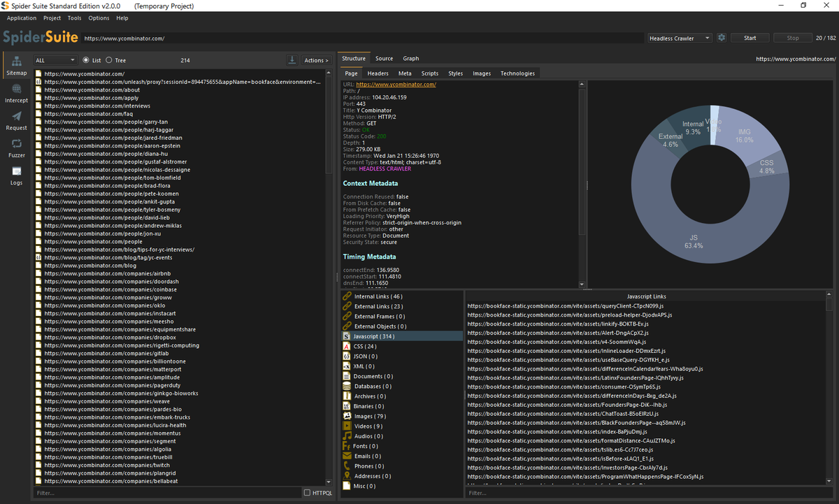Click the Internal Links chain icon

(x=347, y=296)
